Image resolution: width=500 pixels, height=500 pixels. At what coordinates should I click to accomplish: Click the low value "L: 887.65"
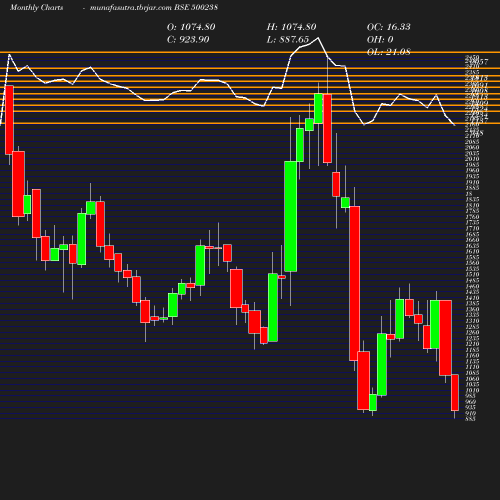coord(288,39)
